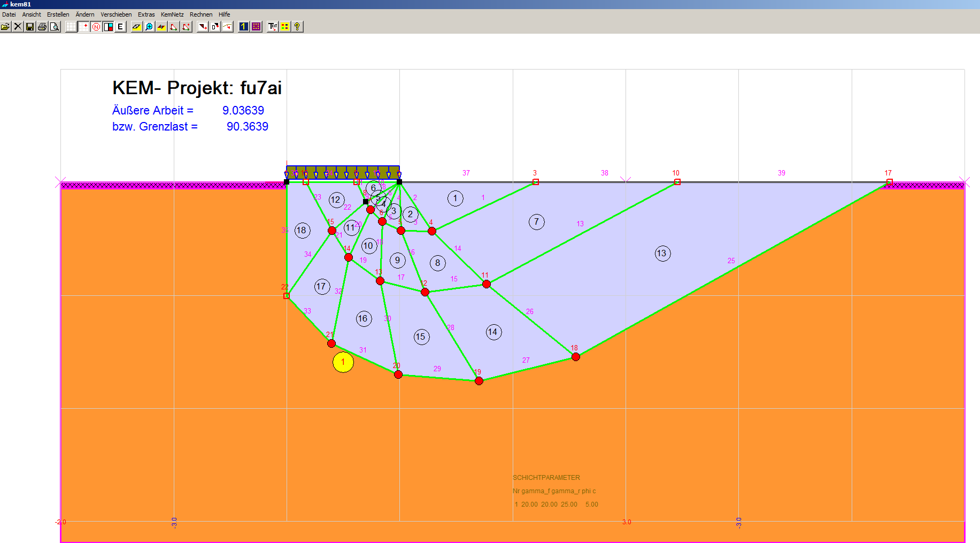980x543 pixels.
Task: Select red node 11 in mesh
Action: [487, 284]
